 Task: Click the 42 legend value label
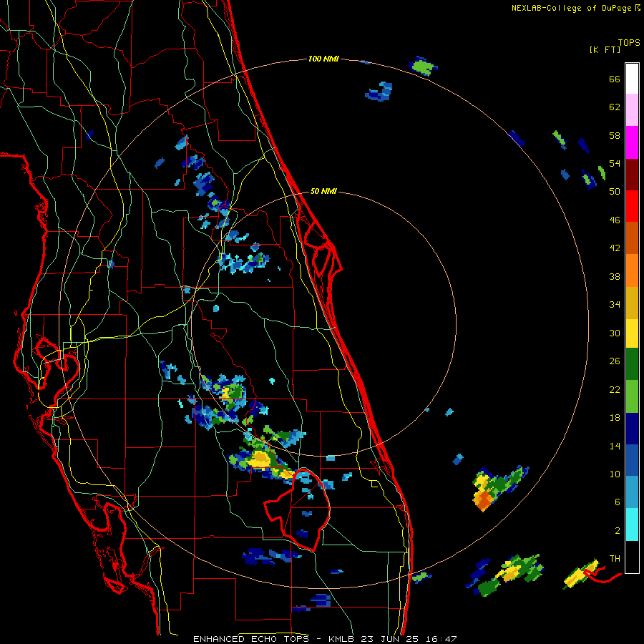[x=615, y=248]
